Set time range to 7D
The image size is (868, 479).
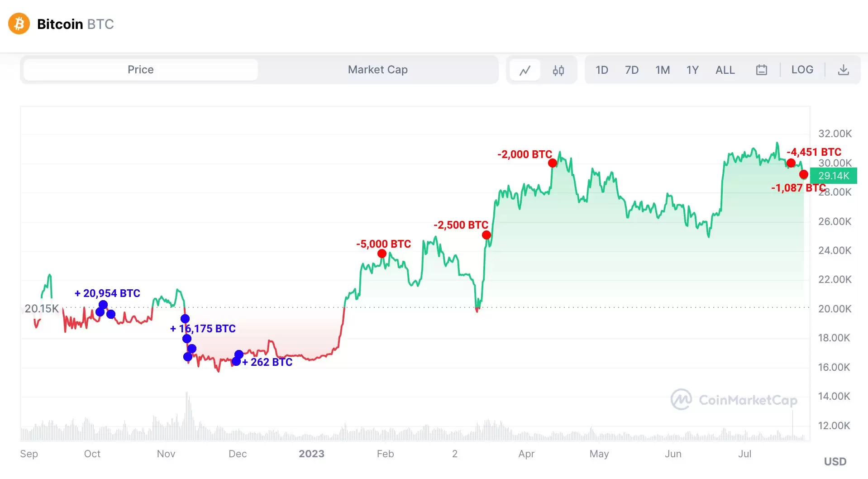pyautogui.click(x=631, y=70)
